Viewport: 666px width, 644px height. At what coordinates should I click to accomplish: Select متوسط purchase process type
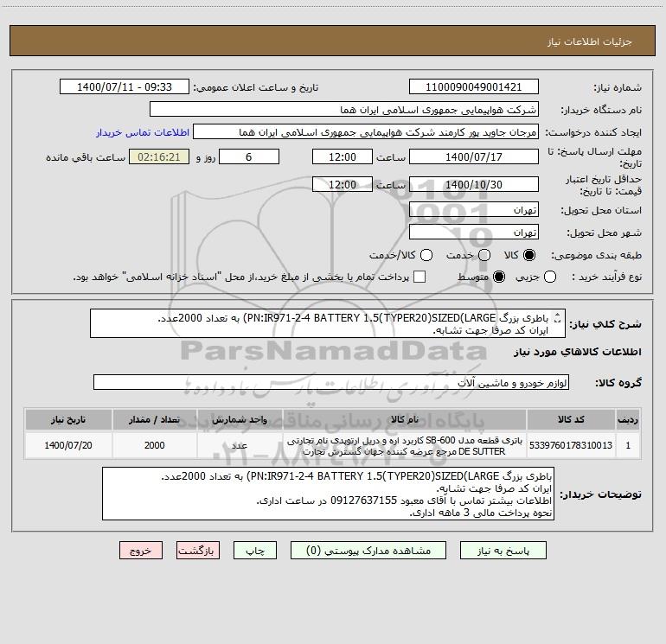499,277
